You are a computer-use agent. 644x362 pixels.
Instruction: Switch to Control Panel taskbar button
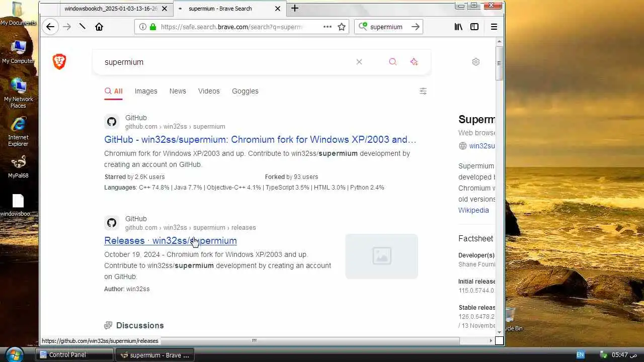[75, 355]
